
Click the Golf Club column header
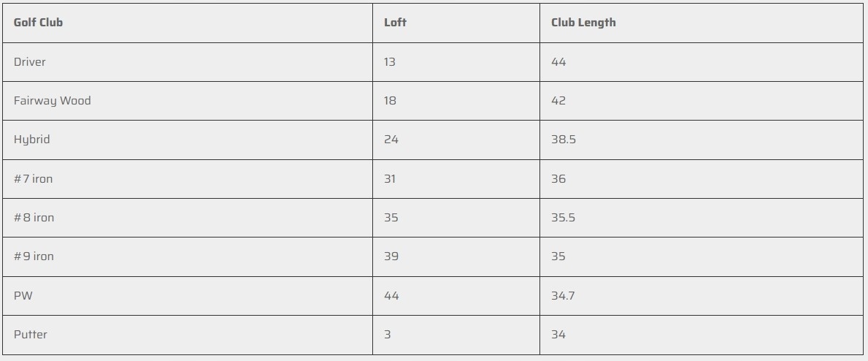(x=38, y=23)
